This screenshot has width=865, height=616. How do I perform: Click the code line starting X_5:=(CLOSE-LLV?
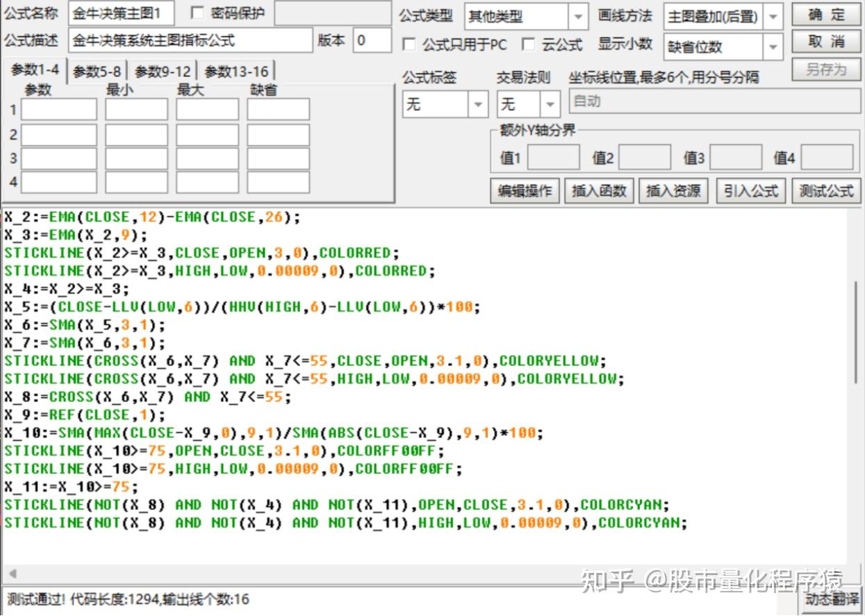(242, 307)
